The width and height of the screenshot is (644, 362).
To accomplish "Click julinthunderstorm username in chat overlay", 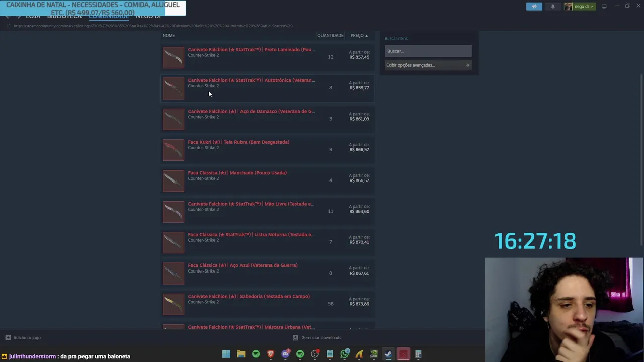I will click(32, 356).
